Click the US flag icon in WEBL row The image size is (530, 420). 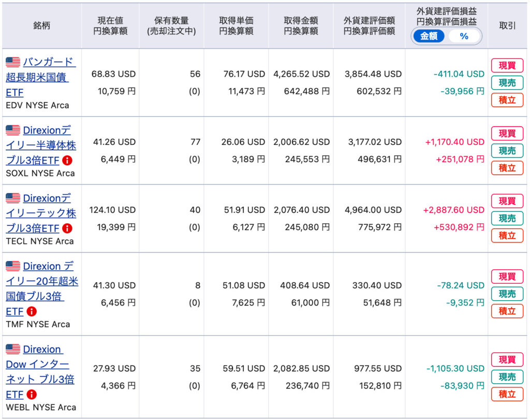click(x=13, y=350)
